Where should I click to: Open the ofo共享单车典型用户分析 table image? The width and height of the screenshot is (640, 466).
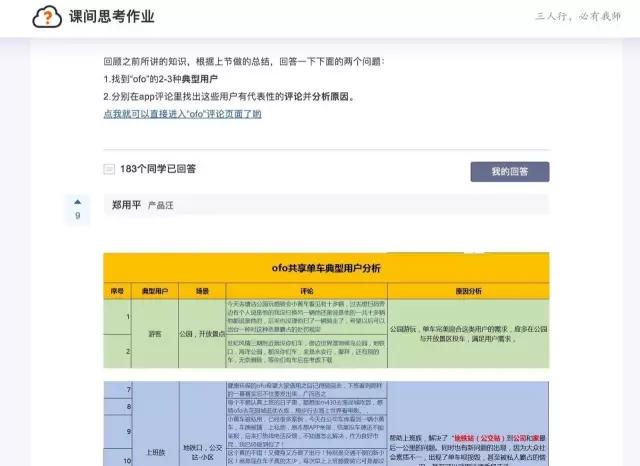point(326,359)
